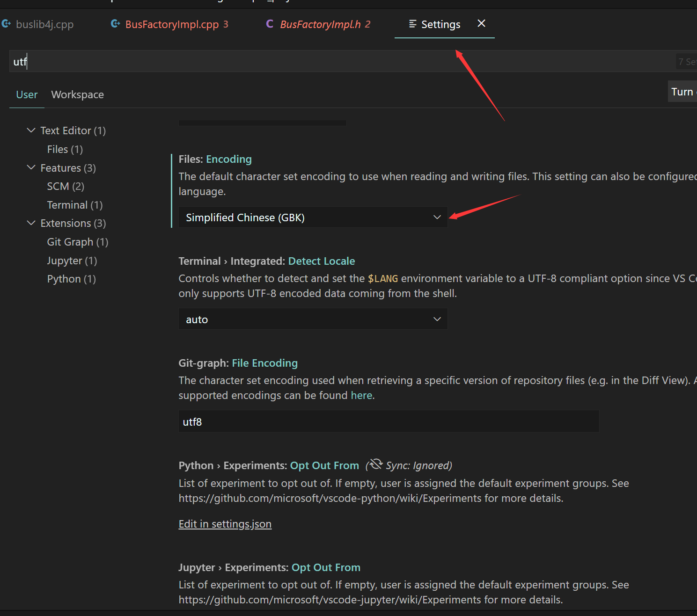The height and width of the screenshot is (616, 697).
Task: Click the C icon on BusFactoryImpl.h tab
Action: 270,24
